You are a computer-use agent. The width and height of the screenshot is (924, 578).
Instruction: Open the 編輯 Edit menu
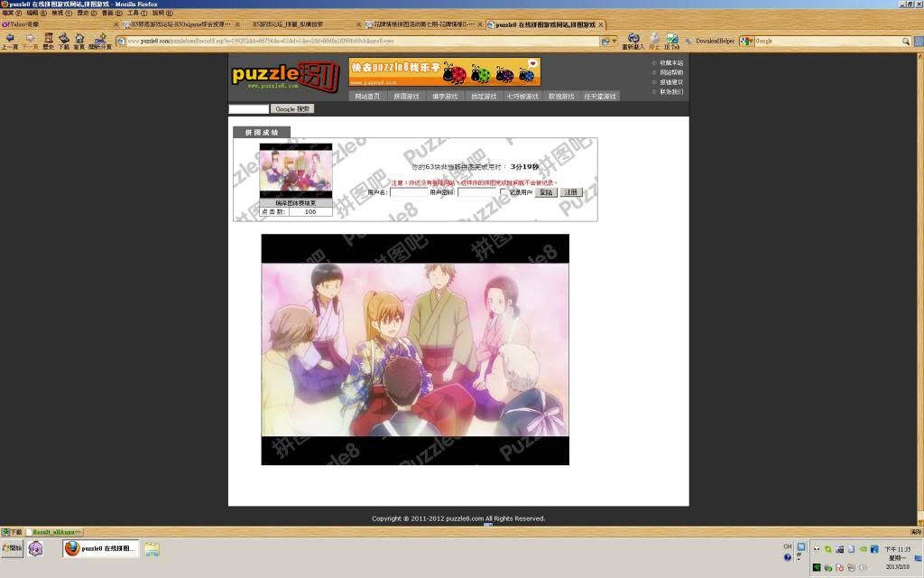[x=36, y=13]
